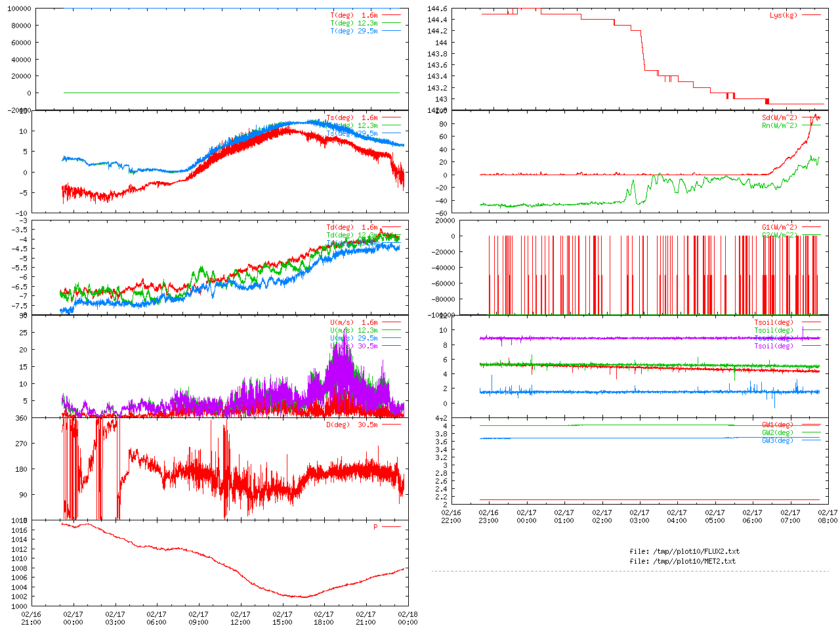Click the GW3(deg) legend label
The image size is (840, 630).
(x=778, y=440)
